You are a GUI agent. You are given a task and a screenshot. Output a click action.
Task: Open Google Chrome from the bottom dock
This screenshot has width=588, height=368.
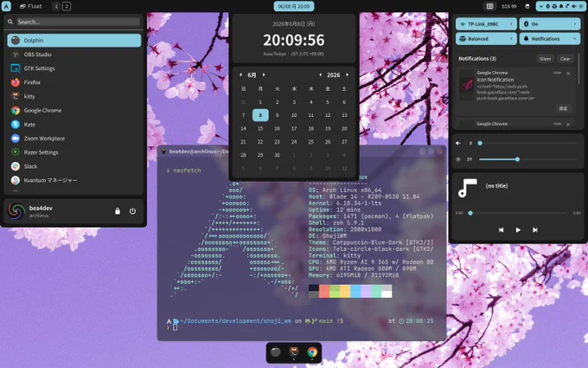pos(312,352)
